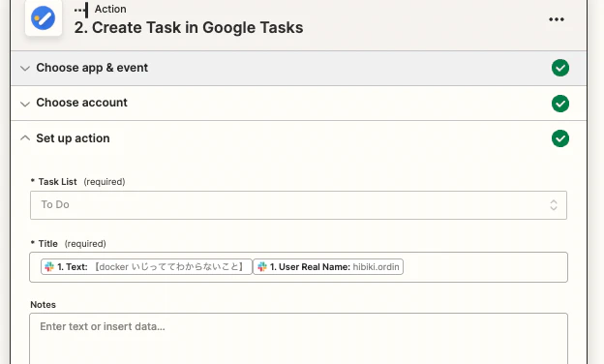Click into the Notes text area
604x364 pixels.
298,339
